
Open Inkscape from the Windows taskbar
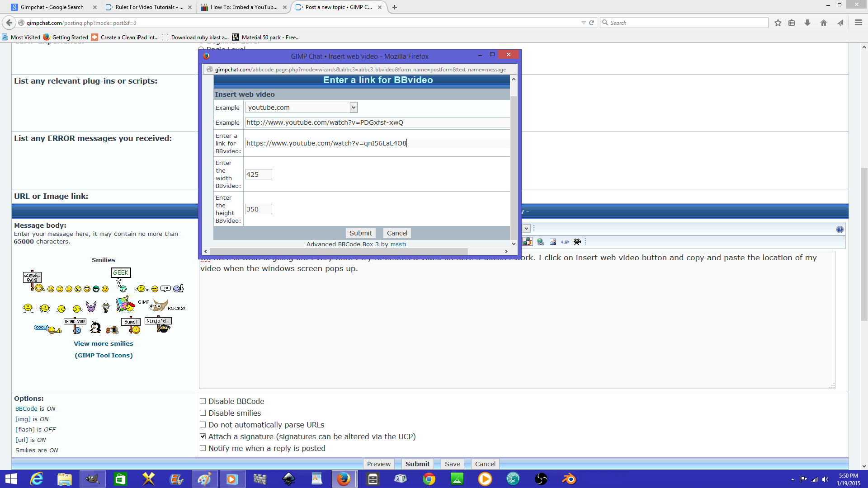coord(289,479)
